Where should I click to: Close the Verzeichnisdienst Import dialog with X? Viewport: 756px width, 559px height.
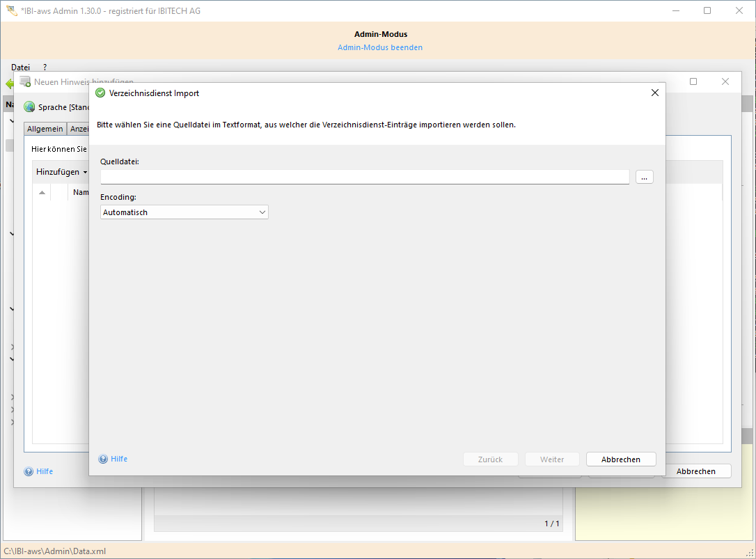[x=654, y=92]
